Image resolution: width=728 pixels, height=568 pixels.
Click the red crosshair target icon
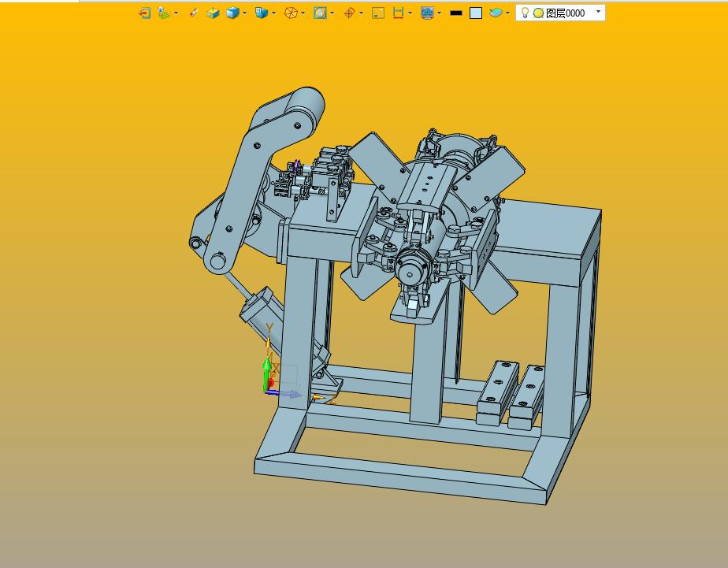tap(349, 13)
